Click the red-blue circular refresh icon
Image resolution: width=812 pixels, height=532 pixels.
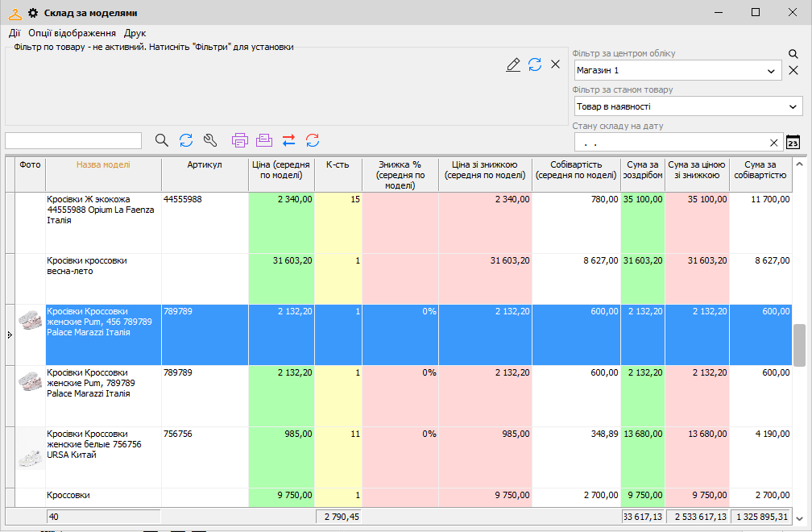click(313, 140)
